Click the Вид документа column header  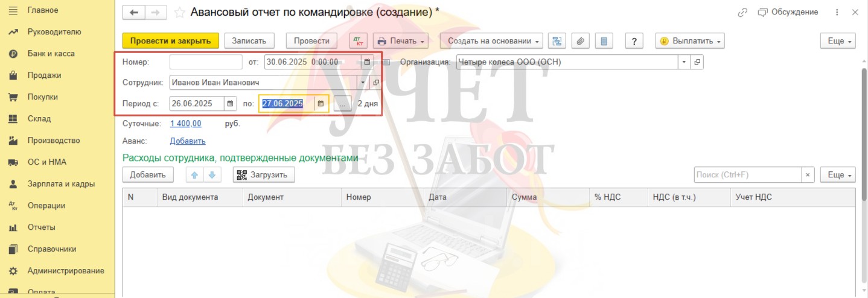click(x=200, y=197)
